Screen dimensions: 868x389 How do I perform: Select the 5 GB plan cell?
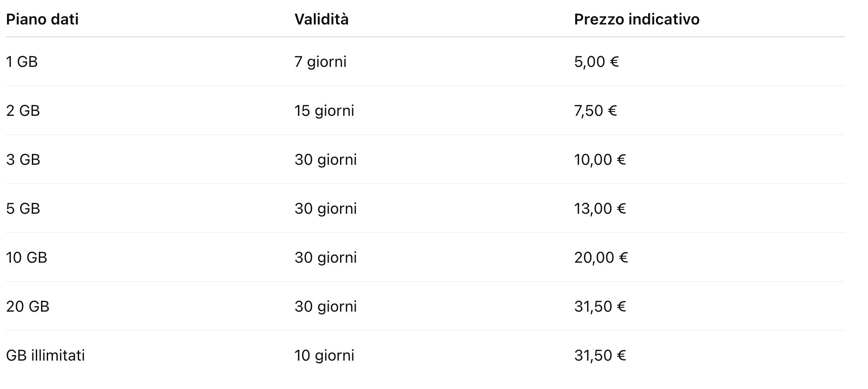(23, 208)
